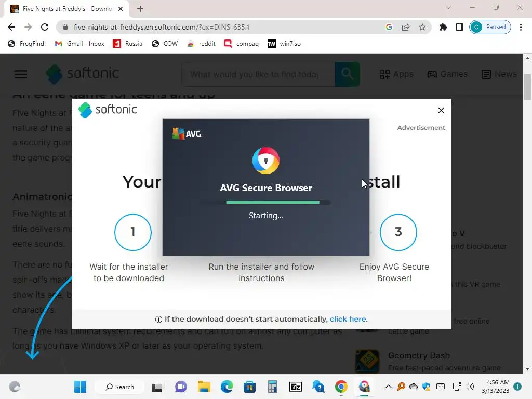Image resolution: width=532 pixels, height=399 pixels.
Task: Open the notification badge in tray
Action: pos(517,387)
